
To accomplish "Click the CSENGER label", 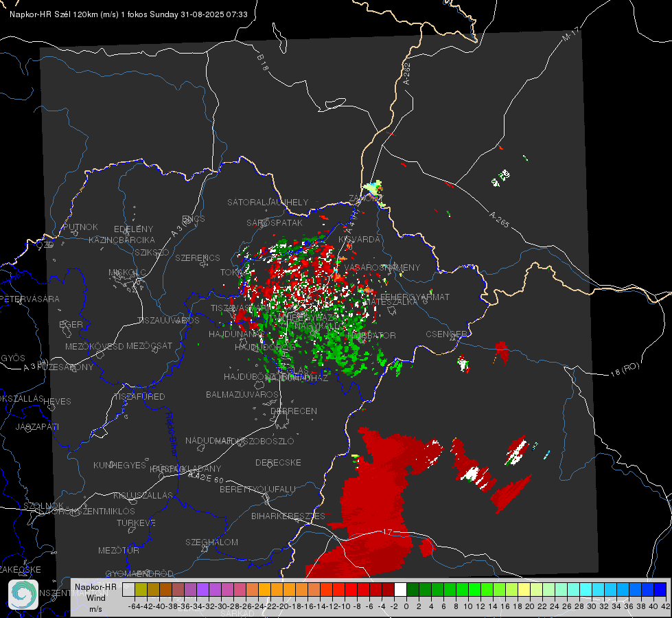I will 446,334.
